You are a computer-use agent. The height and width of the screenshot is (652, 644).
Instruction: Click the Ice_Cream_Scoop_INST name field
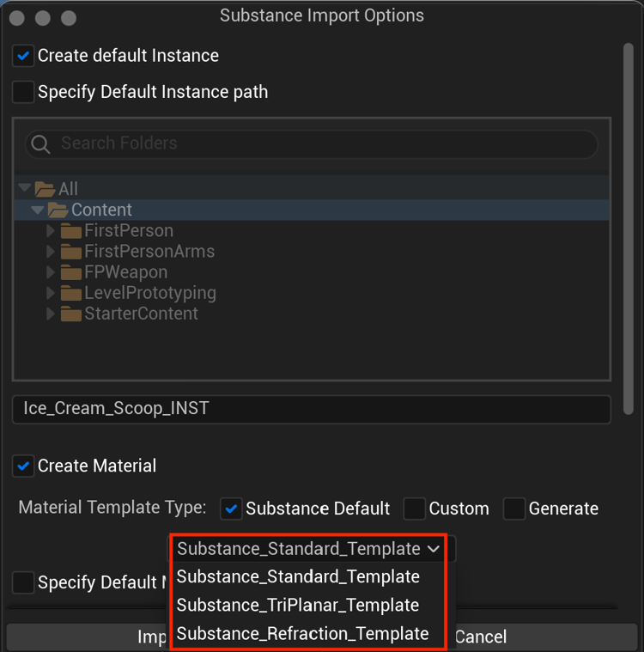[311, 409]
